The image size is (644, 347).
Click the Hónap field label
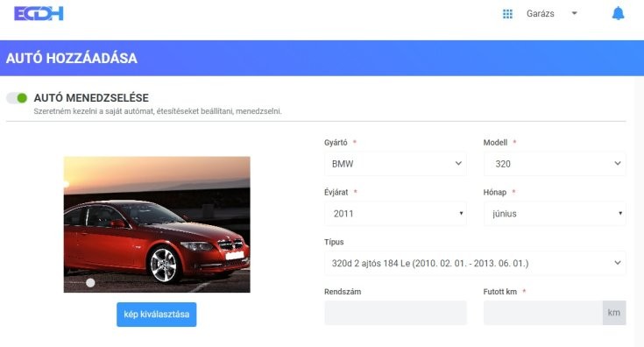(495, 192)
